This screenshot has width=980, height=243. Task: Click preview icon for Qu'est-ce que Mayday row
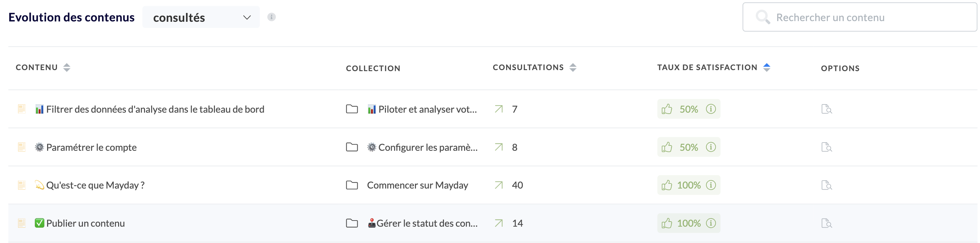(x=826, y=185)
